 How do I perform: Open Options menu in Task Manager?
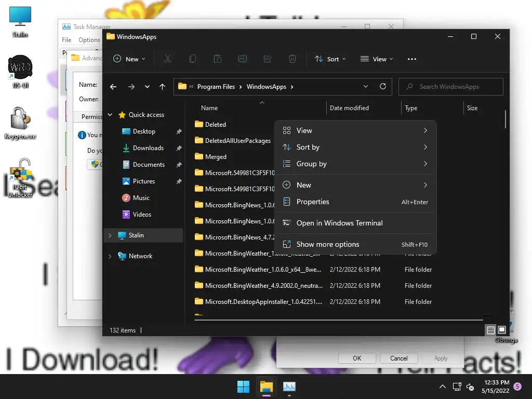(x=89, y=40)
